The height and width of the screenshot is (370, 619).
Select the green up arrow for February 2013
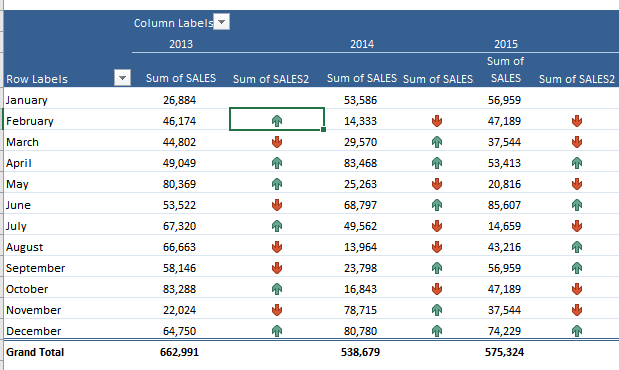[x=277, y=121]
